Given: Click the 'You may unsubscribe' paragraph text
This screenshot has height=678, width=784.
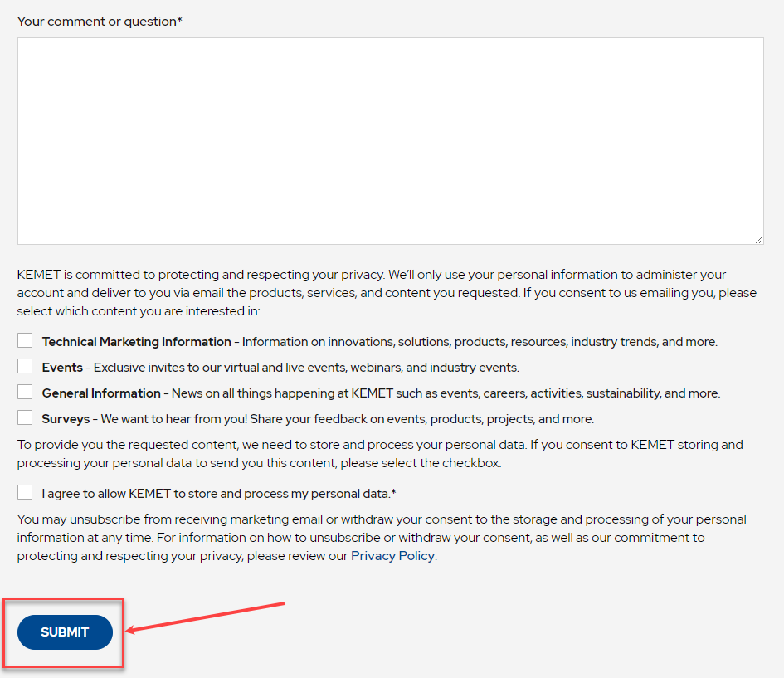Looking at the screenshot, I should pos(382,538).
